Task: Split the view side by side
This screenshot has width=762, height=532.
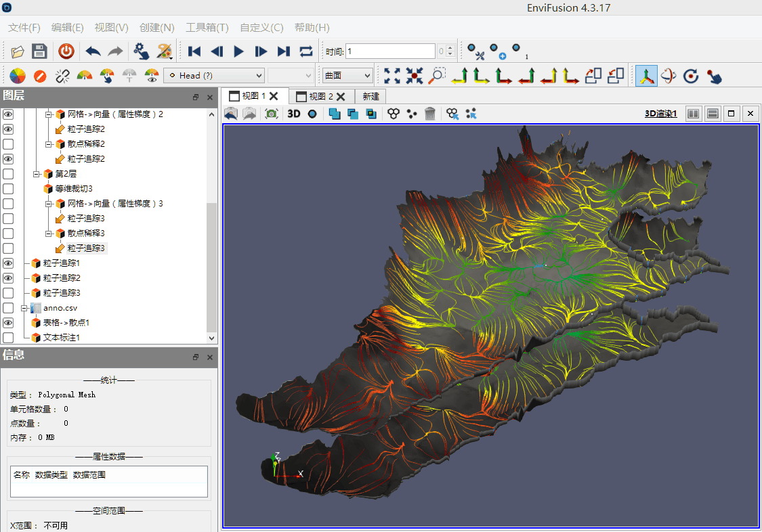Action: (694, 114)
